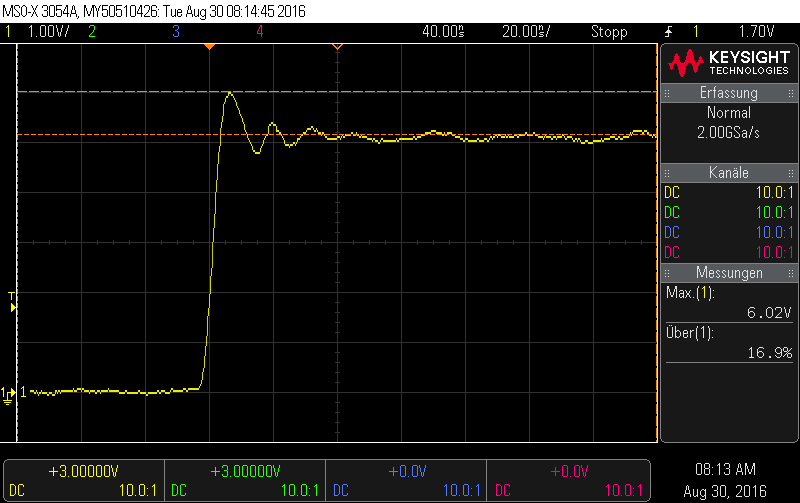
Task: Click the green DC 10.0:1 channel row
Action: click(x=729, y=212)
